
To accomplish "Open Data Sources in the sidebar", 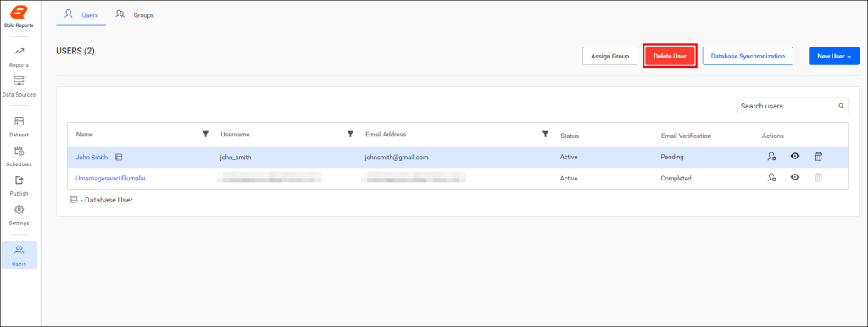I will (19, 87).
